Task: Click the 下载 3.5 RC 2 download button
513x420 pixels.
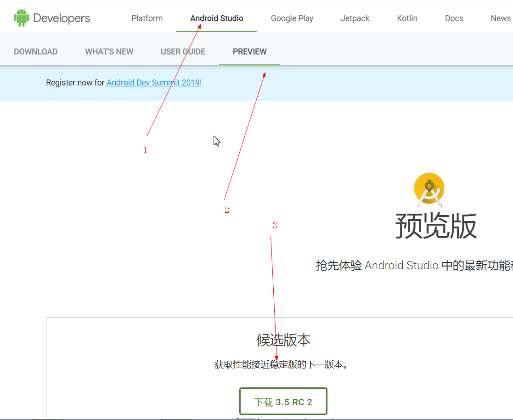Action: pos(283,401)
